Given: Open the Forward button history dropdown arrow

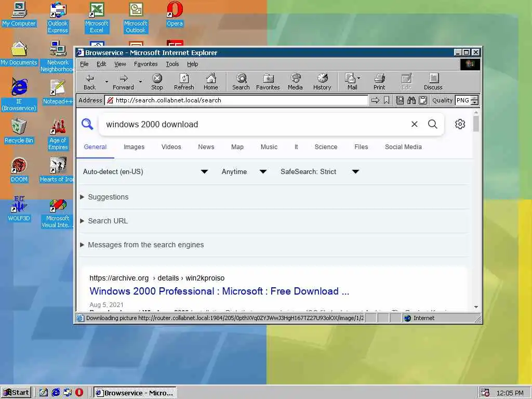Looking at the screenshot, I should pos(140,82).
